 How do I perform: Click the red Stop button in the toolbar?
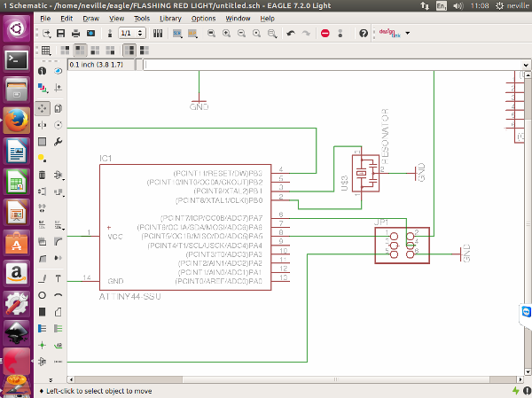point(325,34)
